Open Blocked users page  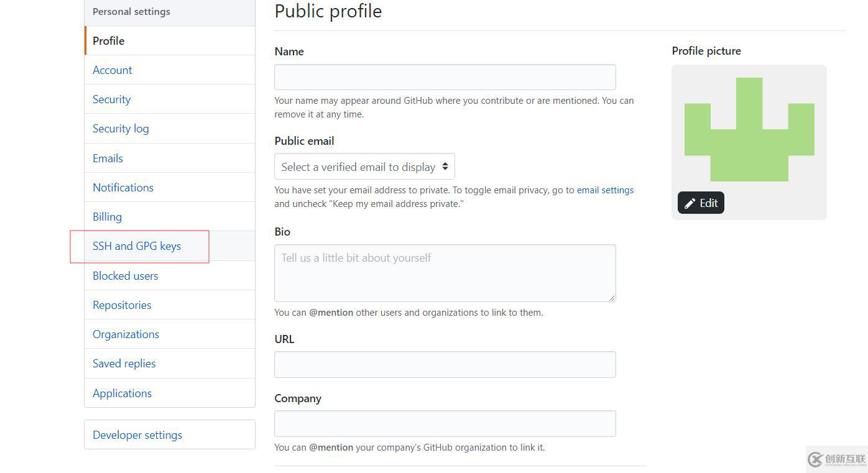click(170, 275)
